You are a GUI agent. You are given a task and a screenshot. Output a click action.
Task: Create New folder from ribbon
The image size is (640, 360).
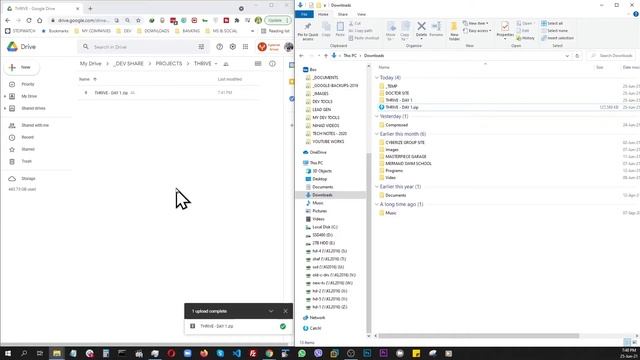(454, 31)
